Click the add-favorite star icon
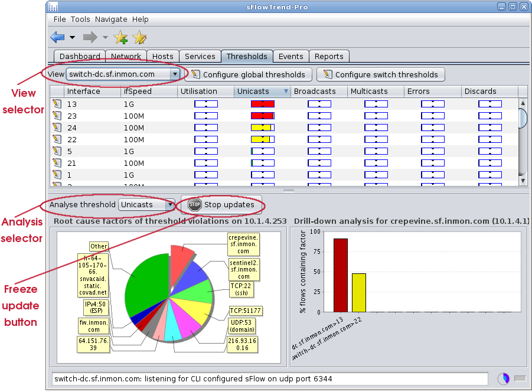Viewport: 532px width, 392px height. click(x=120, y=37)
